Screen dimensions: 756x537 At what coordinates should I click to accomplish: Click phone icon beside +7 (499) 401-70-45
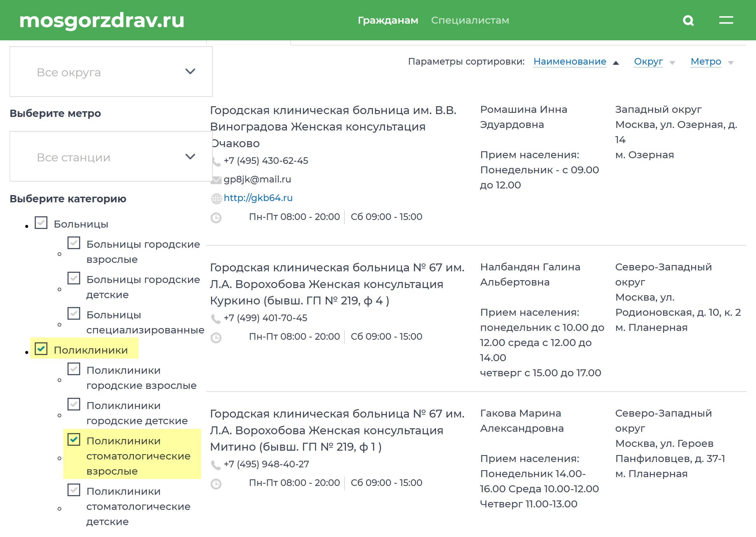point(216,319)
